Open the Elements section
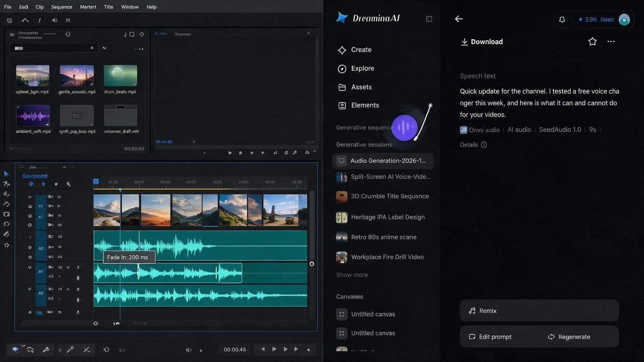The width and height of the screenshot is (644, 362). click(358, 105)
